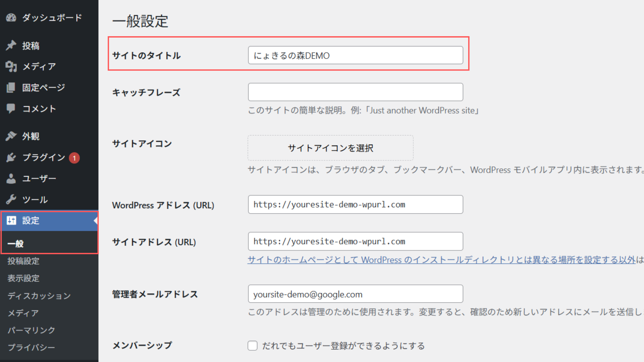The width and height of the screenshot is (644, 362).
Task: Click the admin email address field
Action: coord(355,294)
